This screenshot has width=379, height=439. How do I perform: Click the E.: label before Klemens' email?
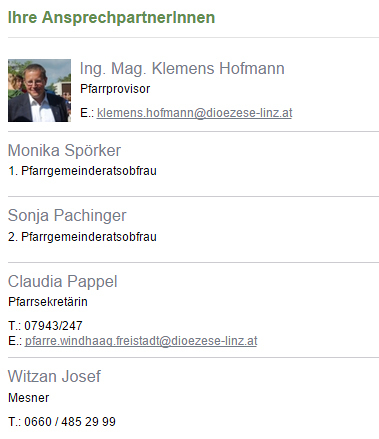pos(87,113)
